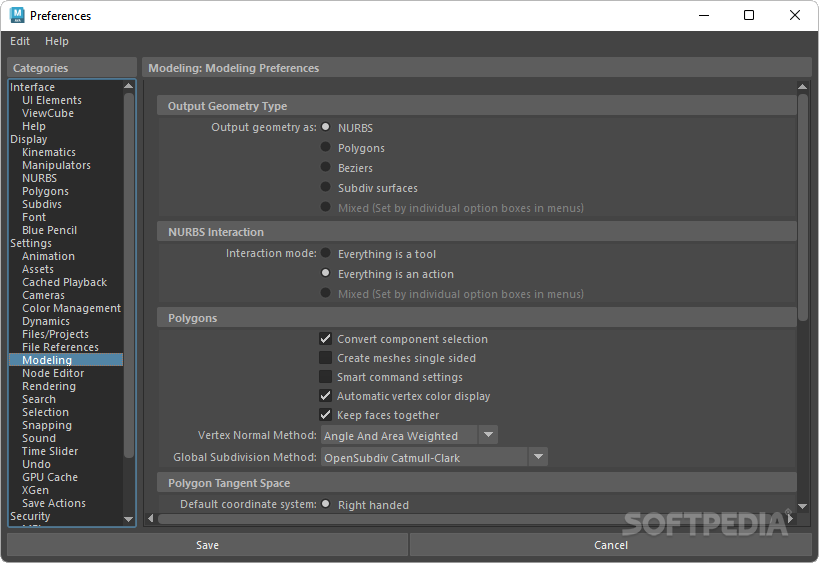Open Subdivs display preferences
The height and width of the screenshot is (563, 819).
pos(42,205)
